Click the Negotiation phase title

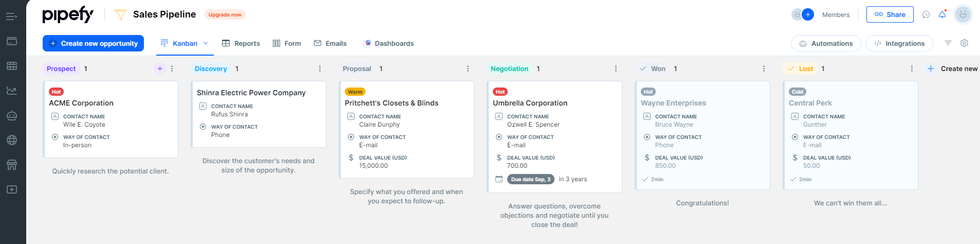(509, 68)
